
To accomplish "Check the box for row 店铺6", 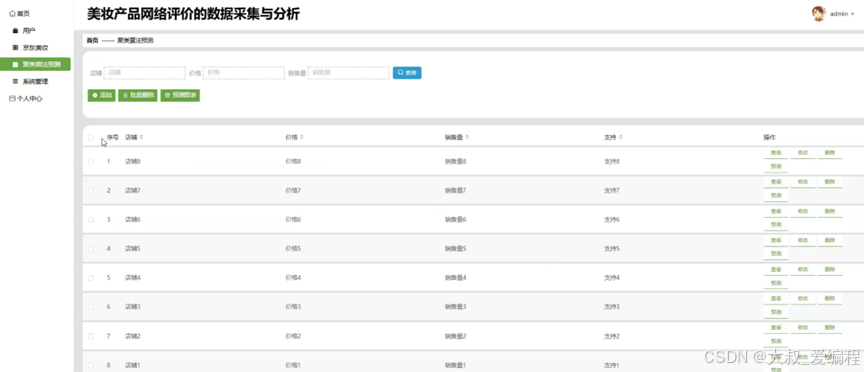I will point(91,219).
